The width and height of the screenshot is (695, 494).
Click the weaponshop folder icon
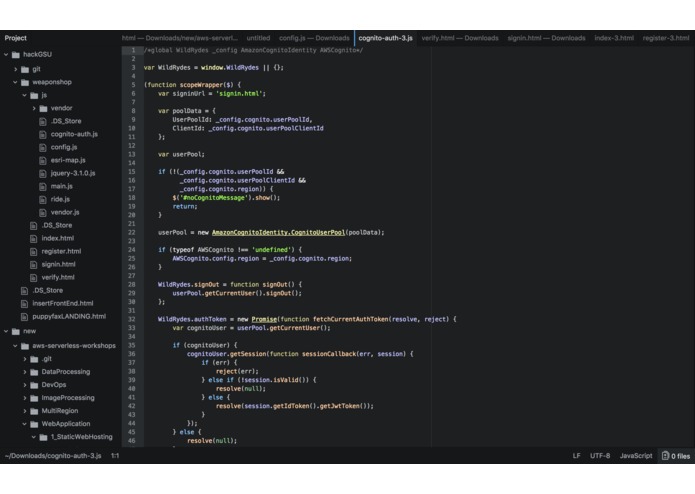point(25,82)
